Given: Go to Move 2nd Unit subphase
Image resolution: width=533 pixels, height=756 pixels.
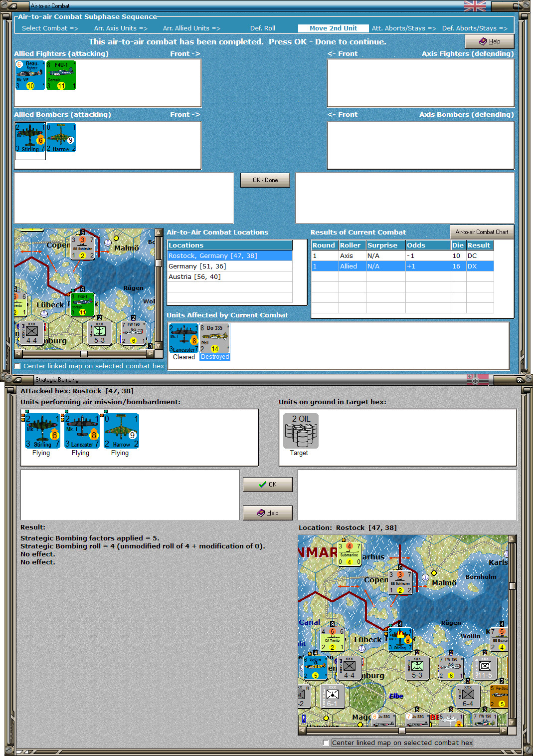Looking at the screenshot, I should click(x=333, y=28).
